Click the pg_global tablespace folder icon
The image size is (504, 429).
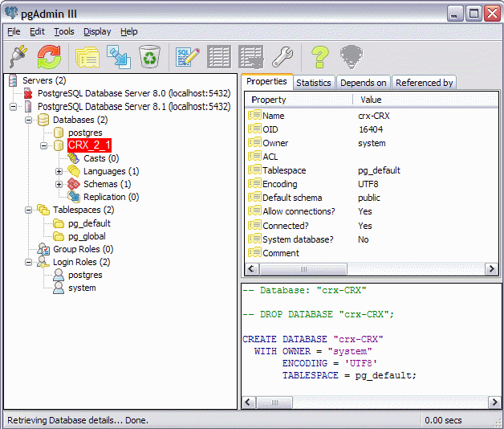click(59, 236)
